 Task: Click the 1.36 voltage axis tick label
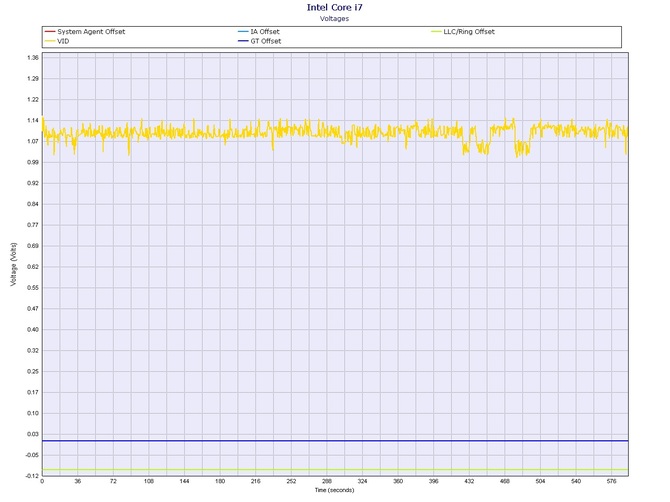tap(33, 58)
